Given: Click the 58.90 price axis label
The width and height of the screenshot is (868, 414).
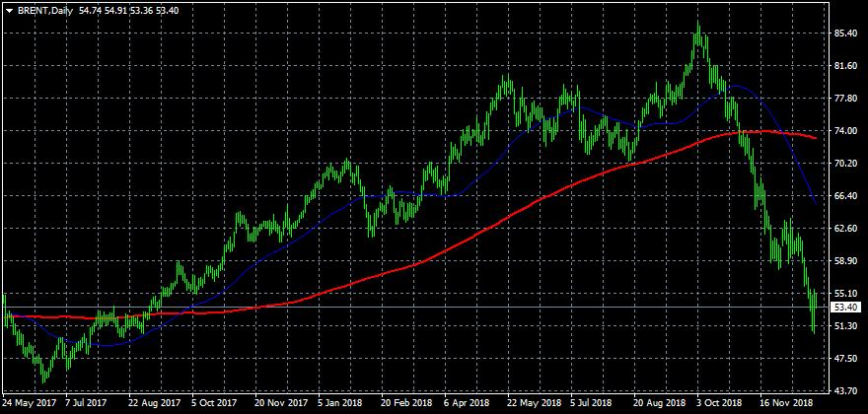Looking at the screenshot, I should tap(844, 261).
